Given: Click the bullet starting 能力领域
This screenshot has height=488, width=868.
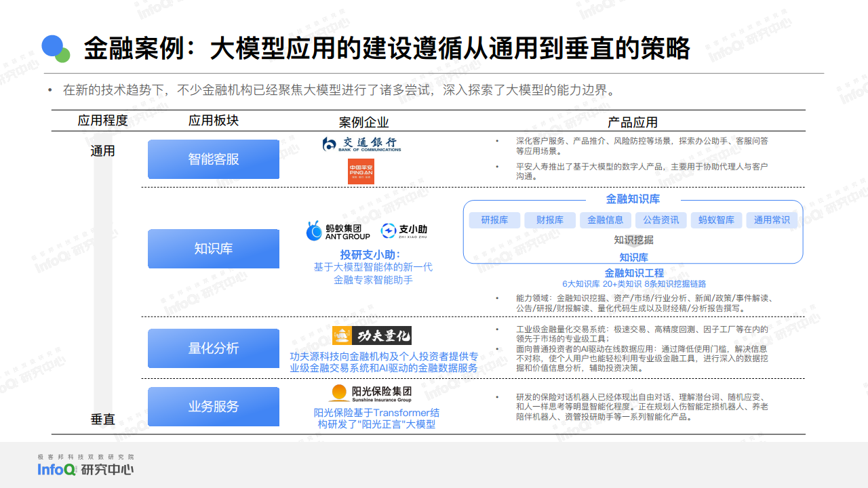Looking at the screenshot, I should click(644, 303).
